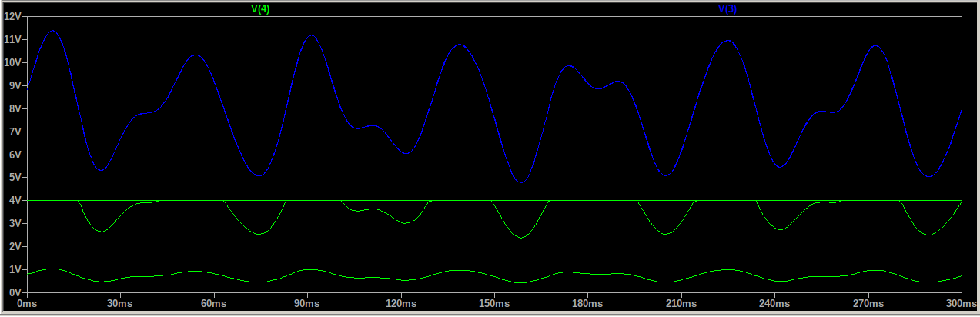Click the 4V vertical axis label
This screenshot has height=317, width=980.
click(x=16, y=201)
